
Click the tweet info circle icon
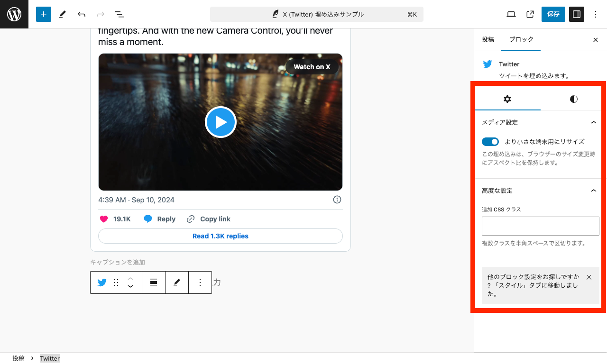[x=337, y=200]
